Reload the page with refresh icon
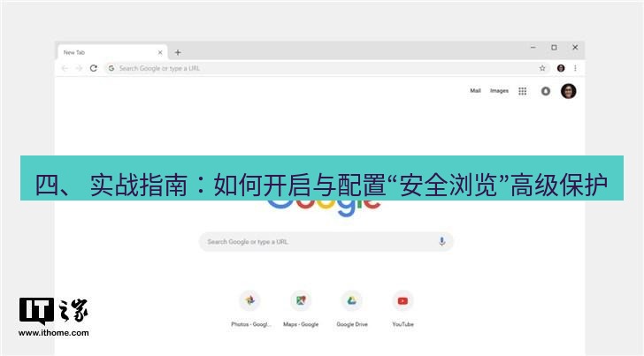This screenshot has height=356, width=644. click(94, 68)
